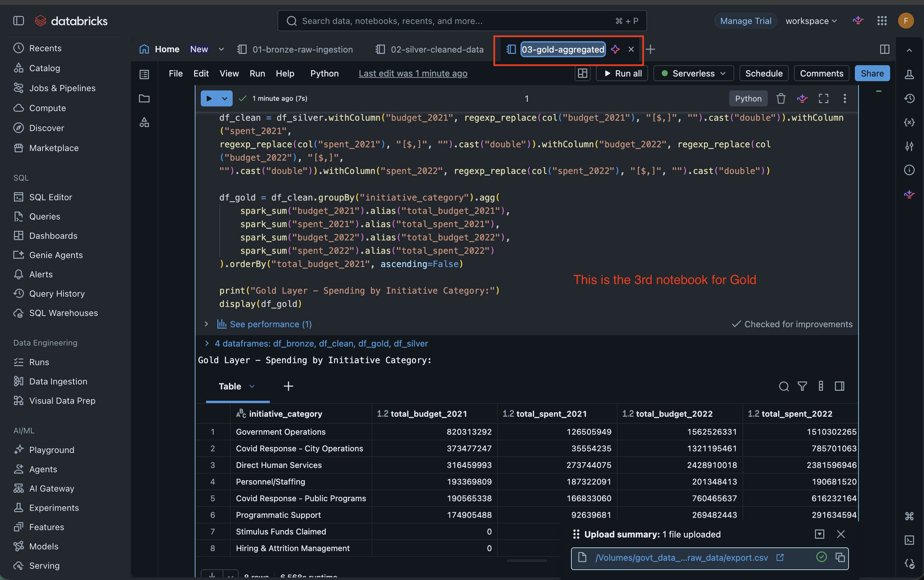Open Last edit was 1 minute ago link
This screenshot has width=924, height=580.
tap(413, 73)
